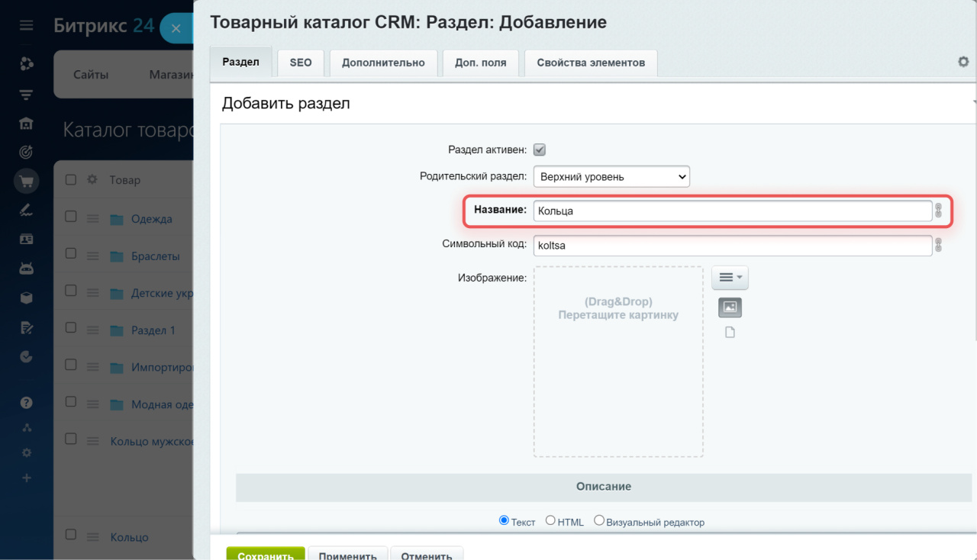This screenshot has height=560, width=977.
Task: Open the Родительский раздел dropdown
Action: click(x=611, y=176)
